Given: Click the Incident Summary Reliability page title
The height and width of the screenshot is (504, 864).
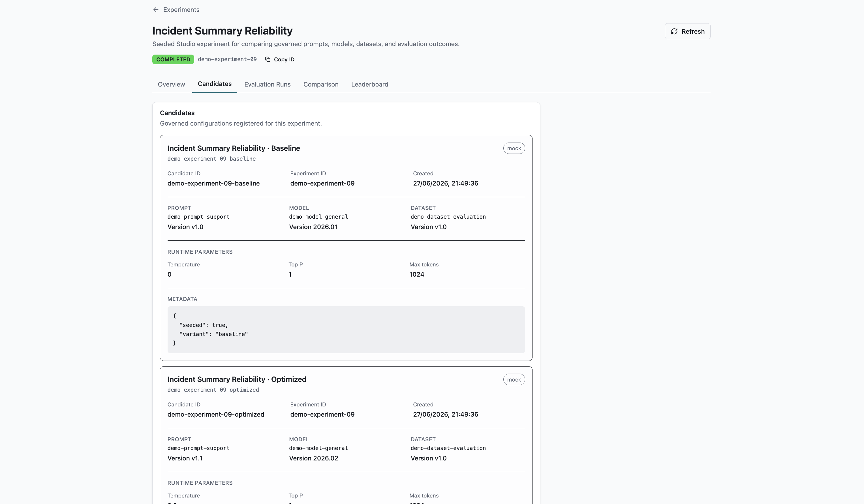Looking at the screenshot, I should tap(222, 31).
